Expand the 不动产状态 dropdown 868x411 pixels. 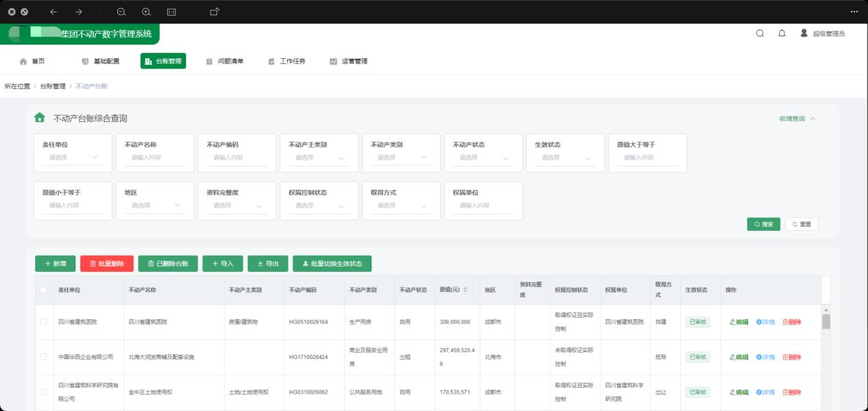click(x=483, y=158)
